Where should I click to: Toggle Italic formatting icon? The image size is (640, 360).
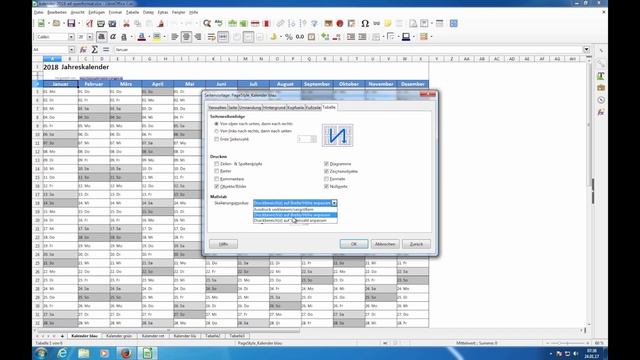[113, 37]
